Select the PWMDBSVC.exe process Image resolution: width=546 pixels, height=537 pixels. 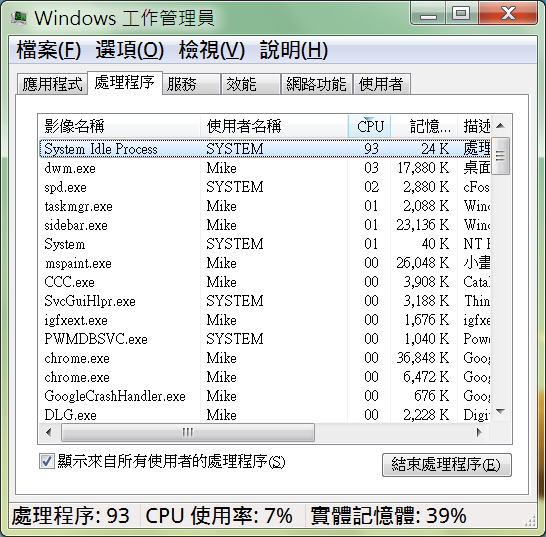[265, 339]
